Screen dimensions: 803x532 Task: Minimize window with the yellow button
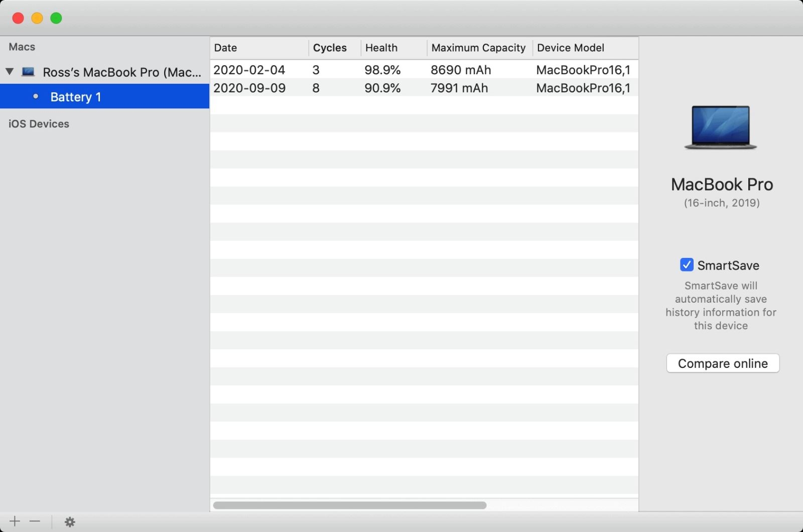[37, 18]
